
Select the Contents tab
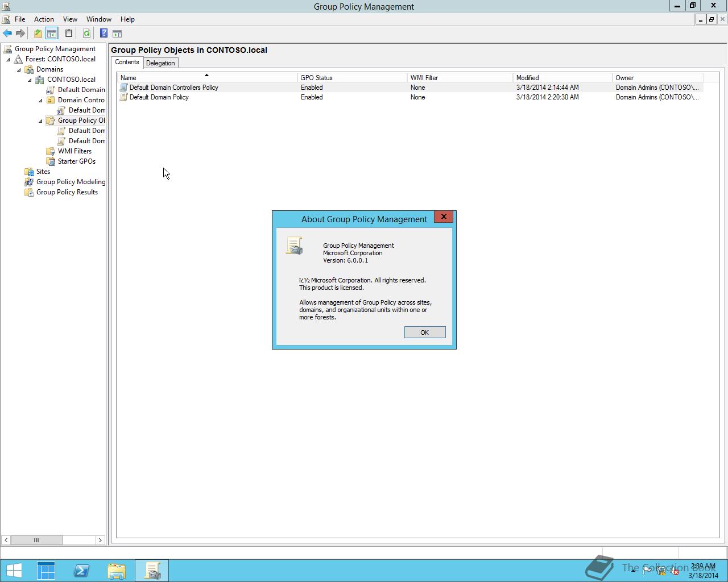[127, 62]
